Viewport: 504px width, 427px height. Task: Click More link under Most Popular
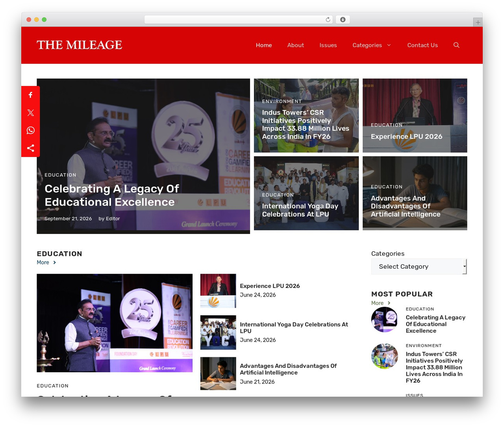[x=377, y=303]
